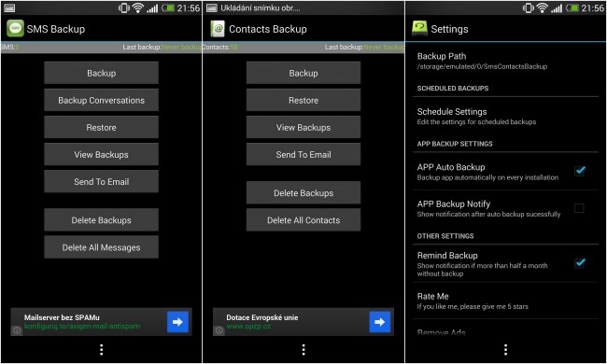This screenshot has height=364, width=607.
Task: Open overflow menu in Settings screen
Action: [505, 350]
